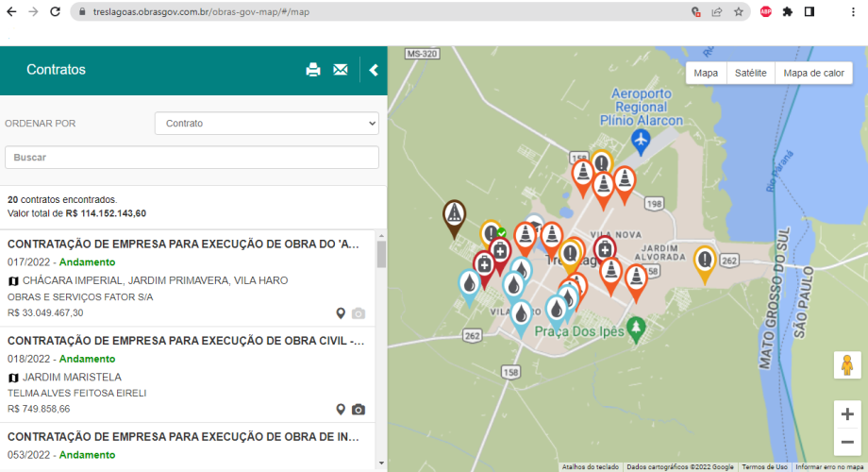Click value R$ 33.049.467,30

click(x=45, y=313)
